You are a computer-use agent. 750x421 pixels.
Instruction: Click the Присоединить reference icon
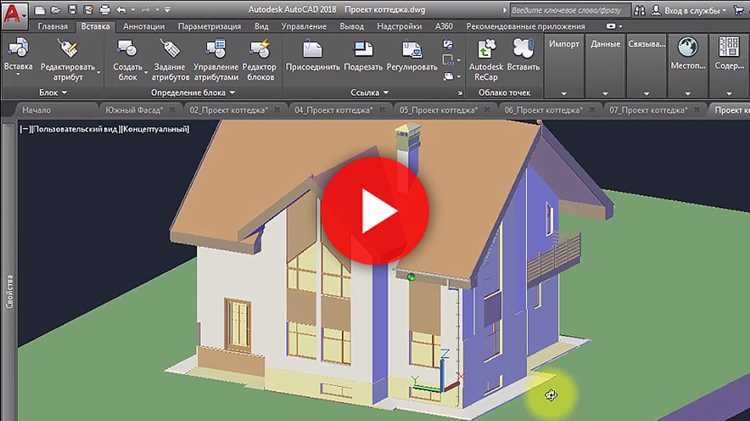coord(312,49)
